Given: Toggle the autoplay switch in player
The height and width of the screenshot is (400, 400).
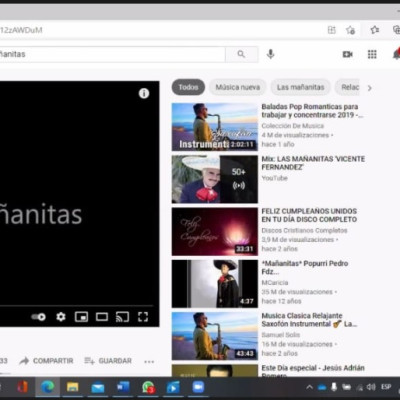Looking at the screenshot, I should click(x=38, y=317).
